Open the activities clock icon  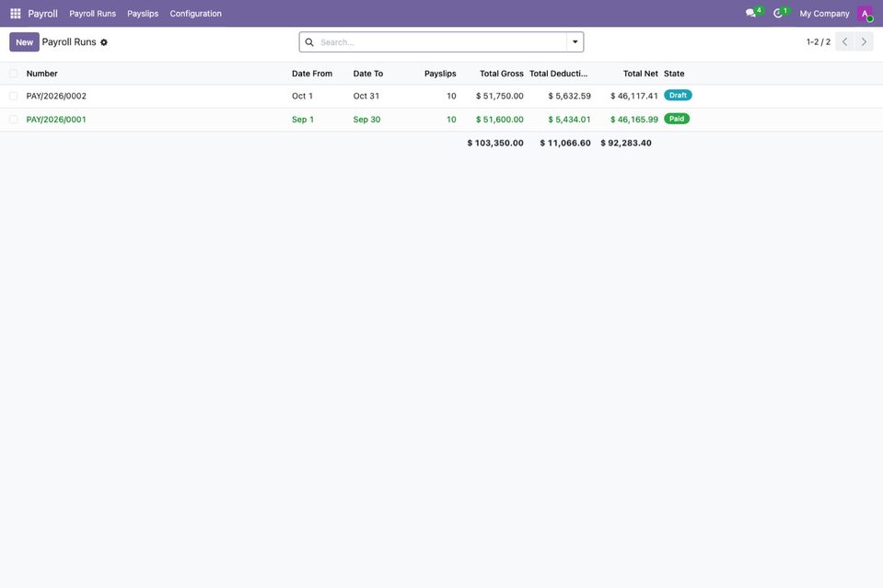pos(778,13)
